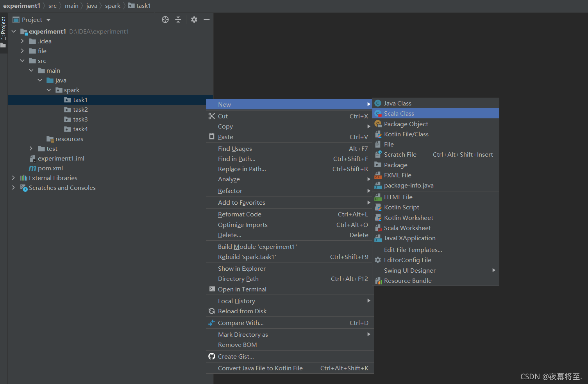
Task: Open Swing UI Designer submenu
Action: [x=436, y=270]
